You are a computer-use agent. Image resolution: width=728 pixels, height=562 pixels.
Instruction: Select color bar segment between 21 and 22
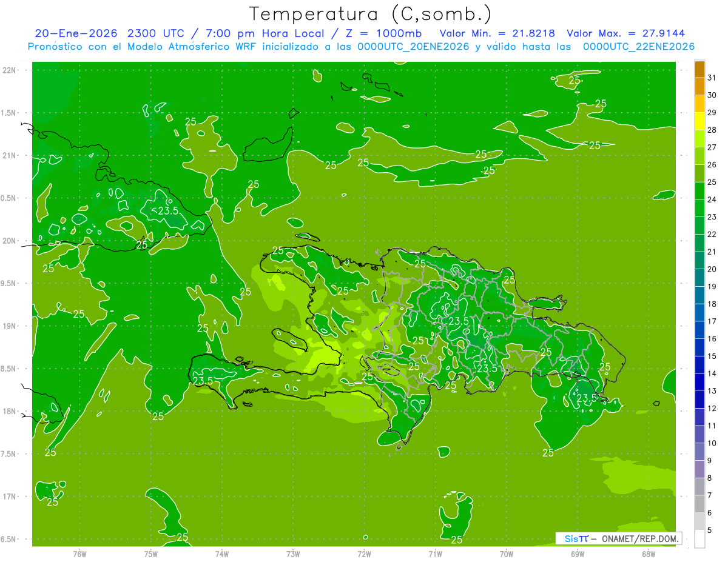[x=699, y=243]
